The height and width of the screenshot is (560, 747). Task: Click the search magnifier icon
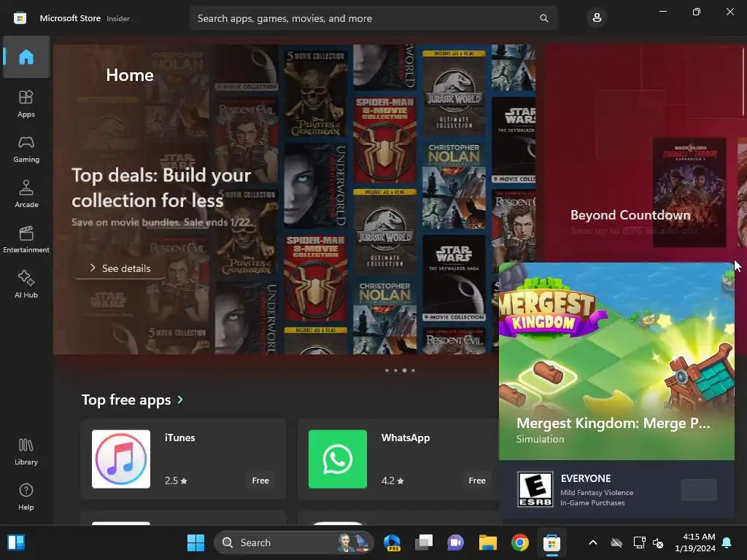pyautogui.click(x=543, y=18)
